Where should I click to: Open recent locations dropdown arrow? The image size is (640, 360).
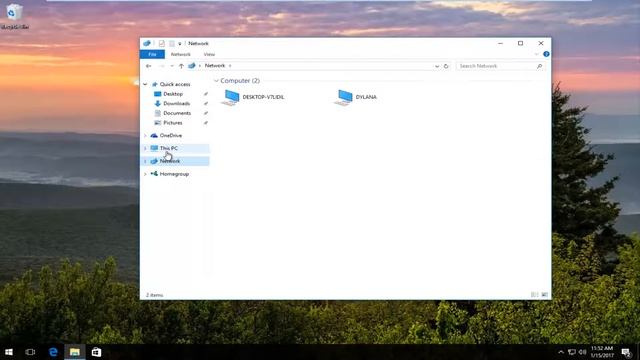click(x=172, y=66)
